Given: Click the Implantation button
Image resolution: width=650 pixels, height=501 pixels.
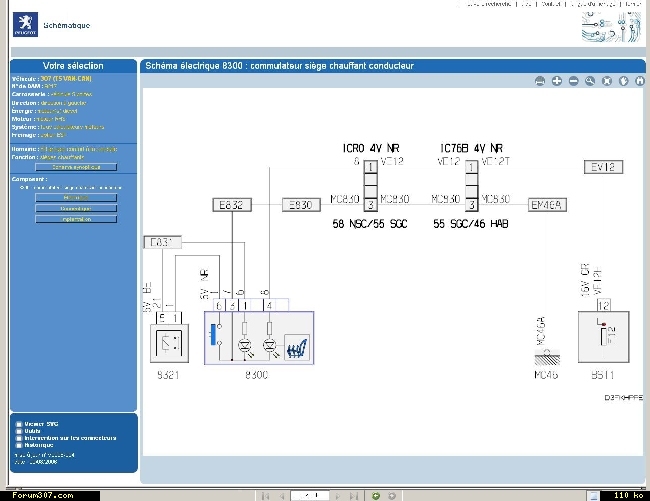Looking at the screenshot, I should click(76, 219).
